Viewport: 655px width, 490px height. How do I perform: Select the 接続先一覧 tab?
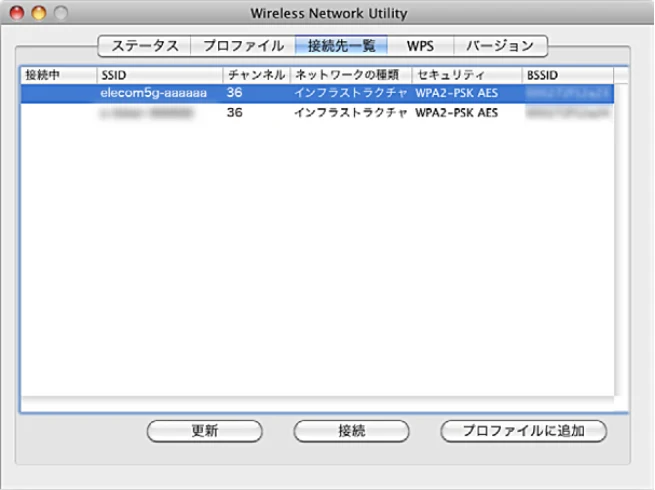[x=341, y=46]
